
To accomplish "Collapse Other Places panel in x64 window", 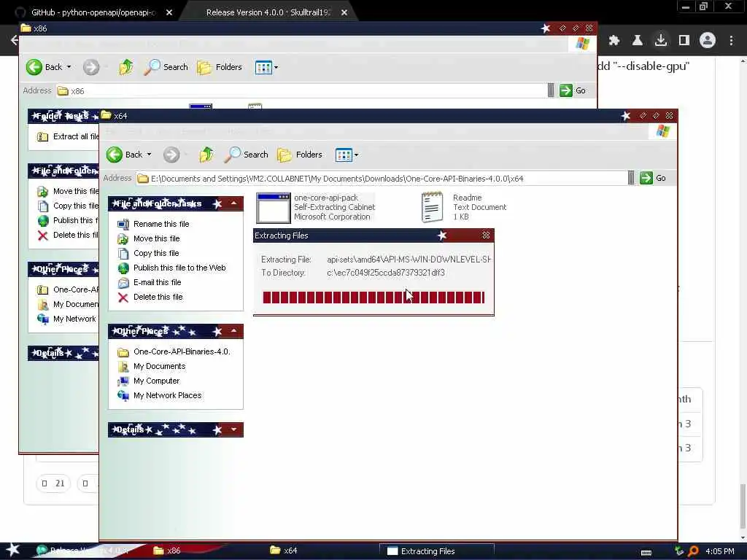I will click(x=234, y=331).
